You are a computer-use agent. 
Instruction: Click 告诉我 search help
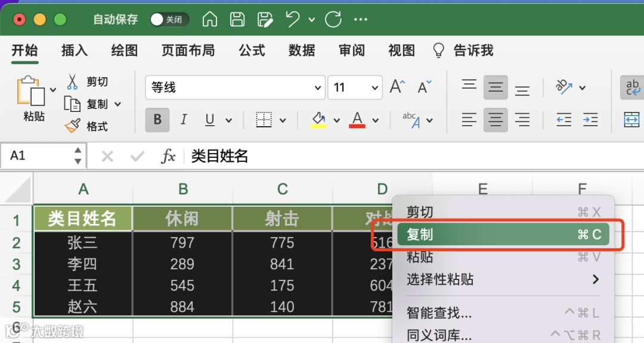(463, 51)
